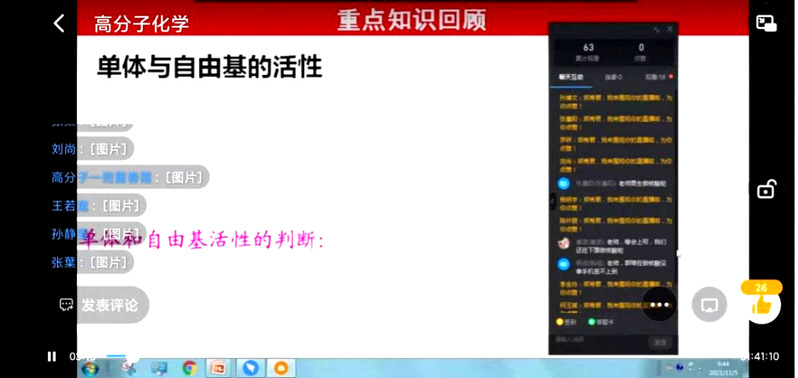The width and height of the screenshot is (798, 378).
Task: Click the 26 likes count badge
Action: (761, 288)
